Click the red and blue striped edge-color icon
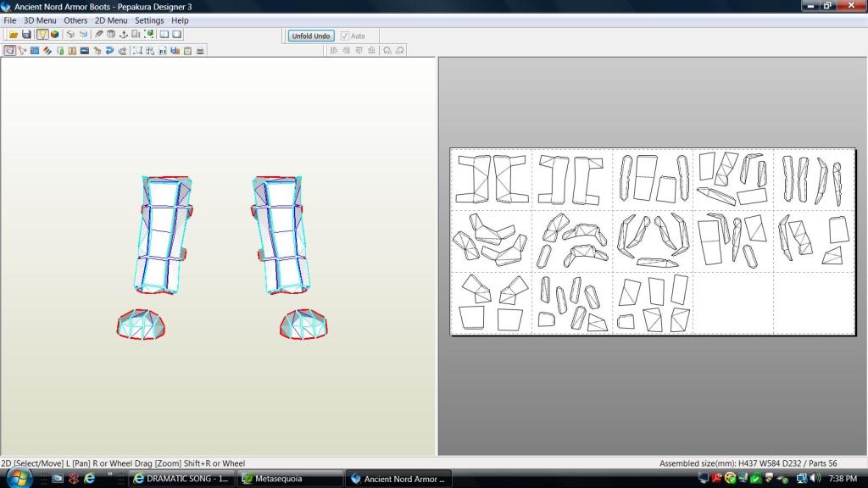Viewport: 868px width, 488px height. pos(47,50)
